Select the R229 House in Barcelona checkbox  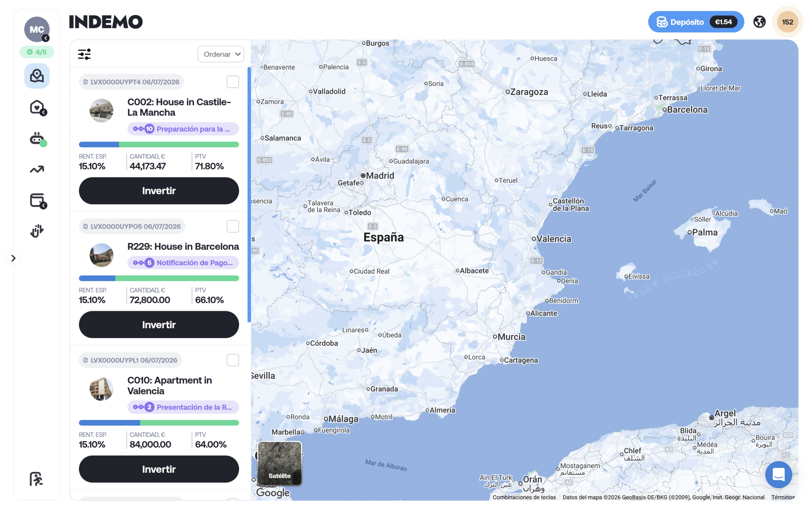233,227
